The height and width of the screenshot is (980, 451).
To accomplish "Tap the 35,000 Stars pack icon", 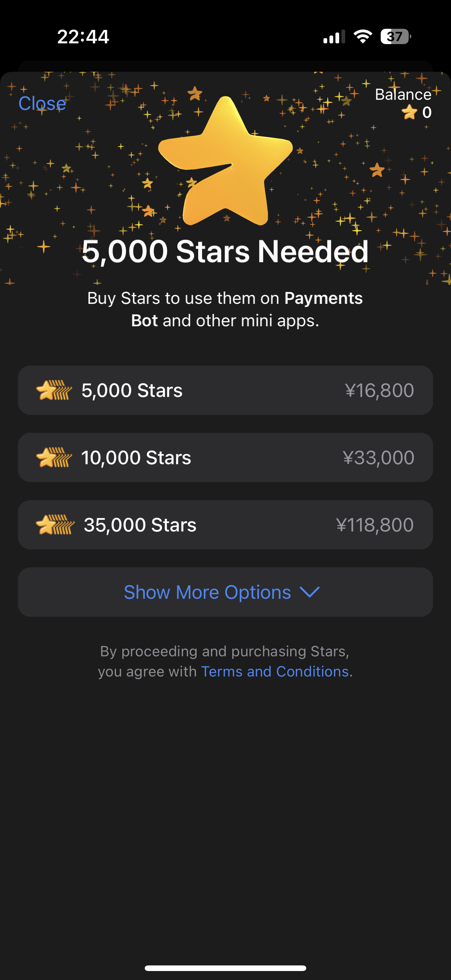I will [55, 525].
